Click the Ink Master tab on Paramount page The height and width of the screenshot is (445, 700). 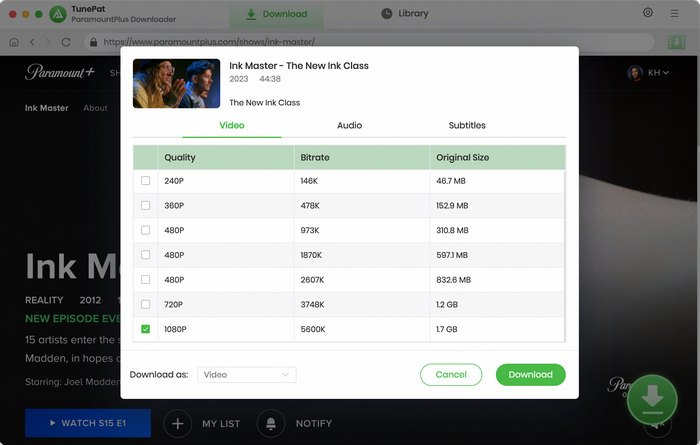tap(46, 108)
